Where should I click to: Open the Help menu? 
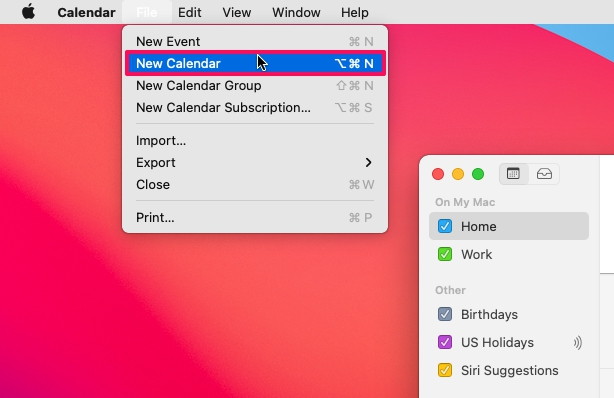(x=354, y=13)
